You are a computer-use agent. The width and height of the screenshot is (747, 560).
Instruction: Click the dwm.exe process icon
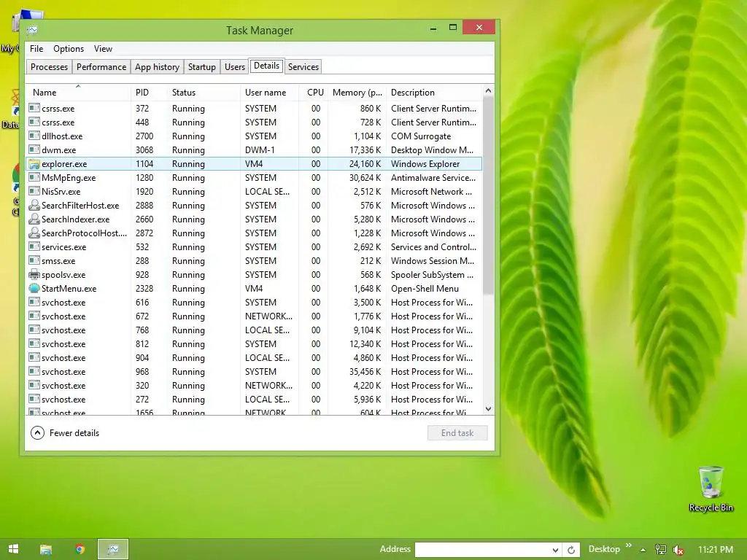point(34,150)
